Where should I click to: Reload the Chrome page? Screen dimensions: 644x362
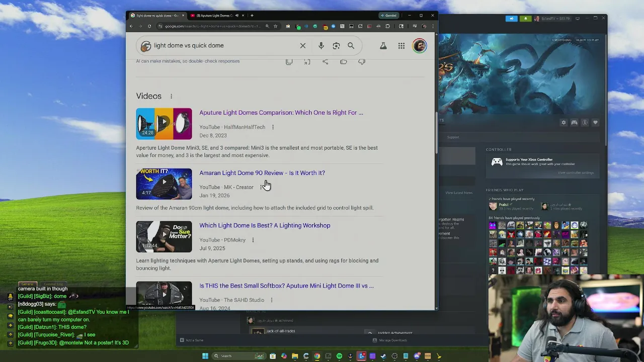[149, 26]
